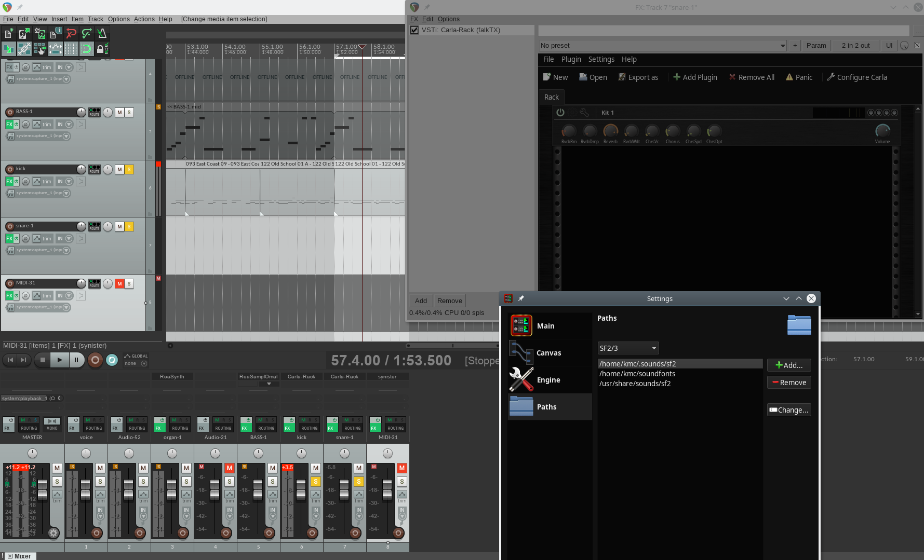Click the red undo arrow icon
Viewport: 924px width, 560px height.
click(x=71, y=34)
